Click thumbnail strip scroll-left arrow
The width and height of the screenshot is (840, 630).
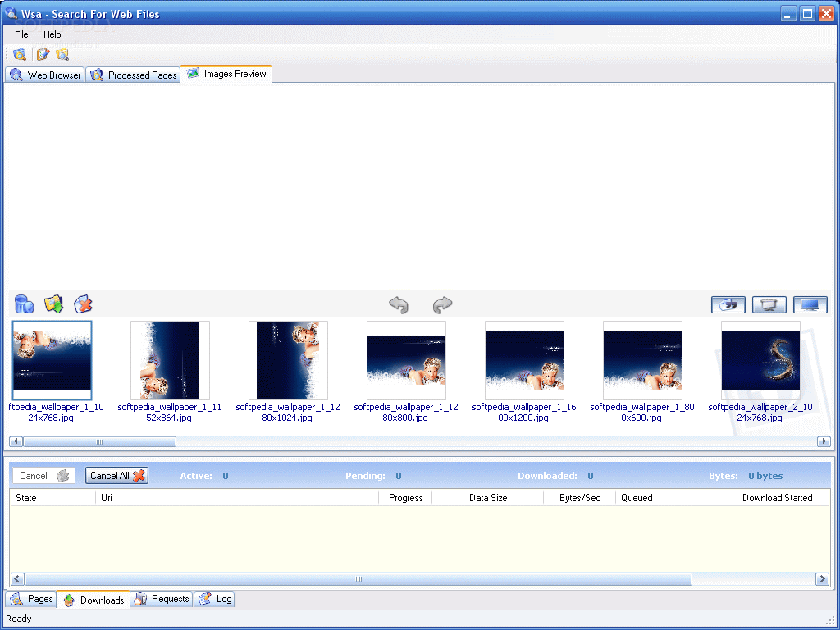[x=16, y=441]
